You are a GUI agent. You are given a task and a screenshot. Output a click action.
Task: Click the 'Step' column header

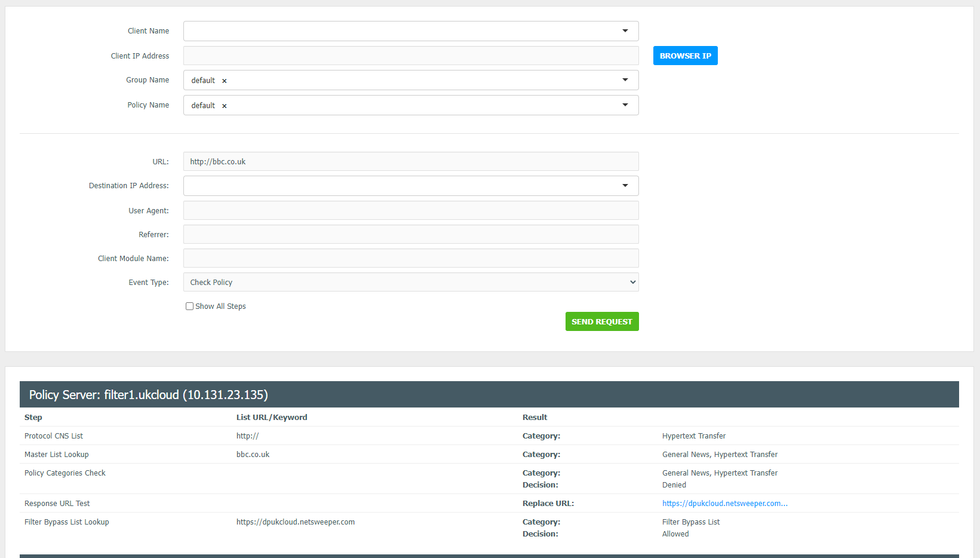click(x=33, y=418)
